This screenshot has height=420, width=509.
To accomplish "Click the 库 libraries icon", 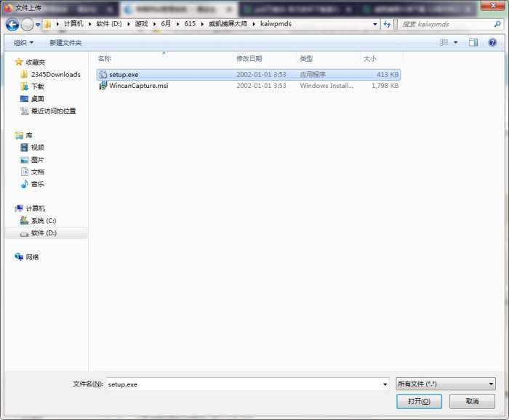I will click(x=19, y=135).
